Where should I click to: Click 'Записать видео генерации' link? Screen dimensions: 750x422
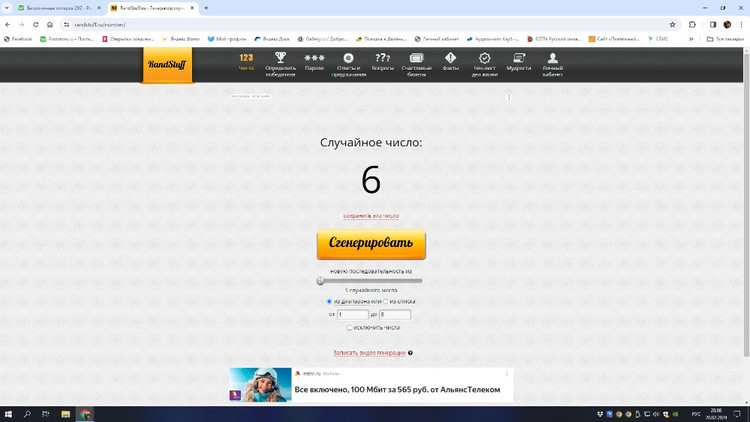369,353
